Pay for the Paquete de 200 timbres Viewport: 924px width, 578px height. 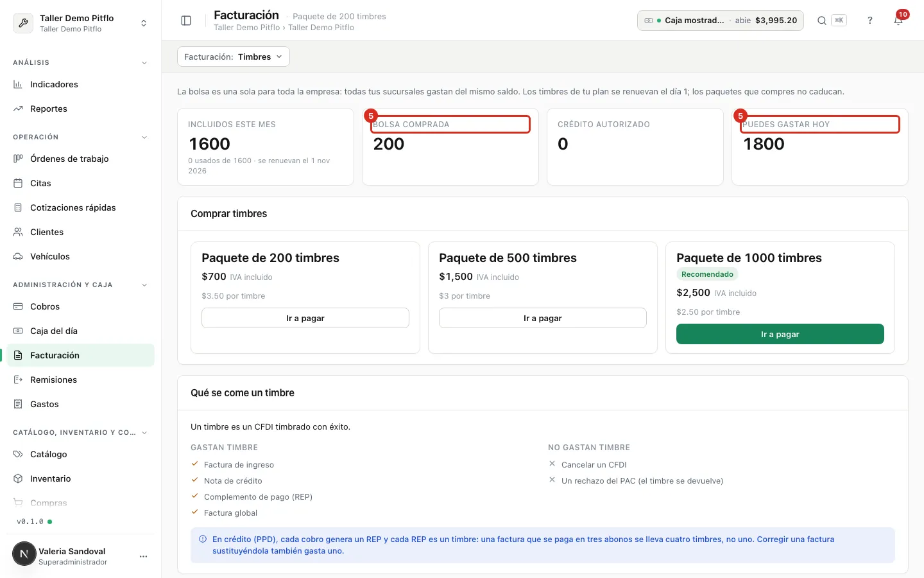click(305, 318)
